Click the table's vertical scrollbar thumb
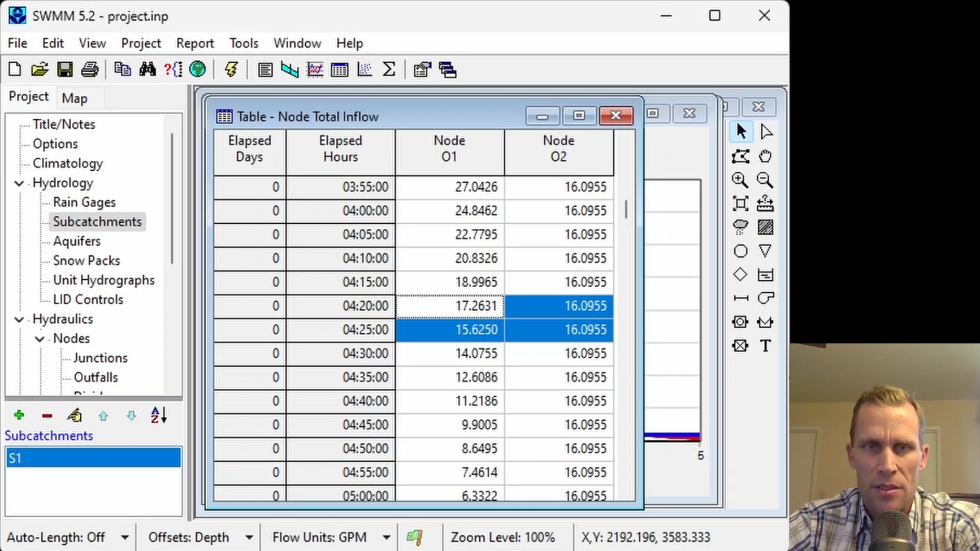Screen dimensions: 980x551 (626, 209)
